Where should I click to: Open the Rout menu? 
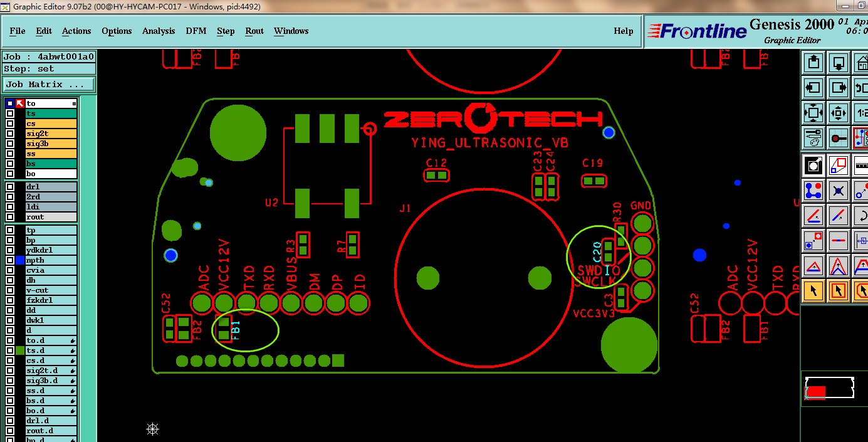coord(254,31)
